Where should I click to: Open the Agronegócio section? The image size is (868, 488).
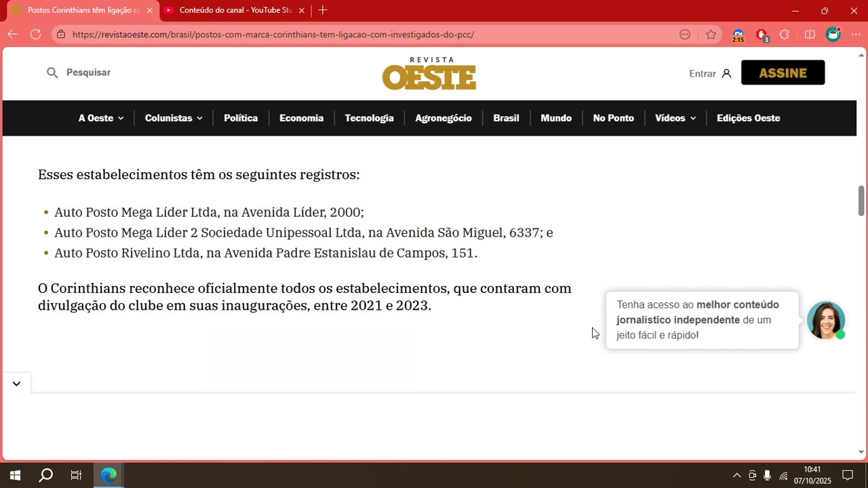click(443, 118)
